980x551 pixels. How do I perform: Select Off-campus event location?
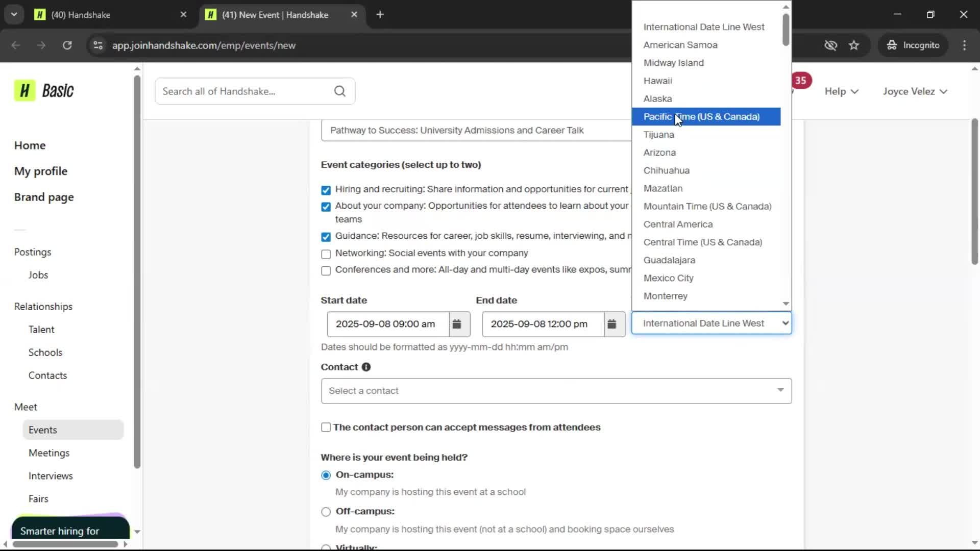(326, 512)
